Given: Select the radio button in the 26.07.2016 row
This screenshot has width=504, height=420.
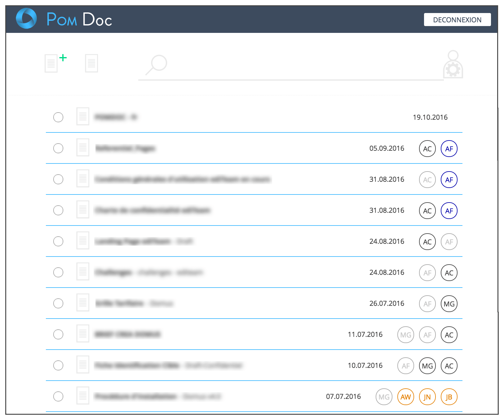Looking at the screenshot, I should coord(58,303).
